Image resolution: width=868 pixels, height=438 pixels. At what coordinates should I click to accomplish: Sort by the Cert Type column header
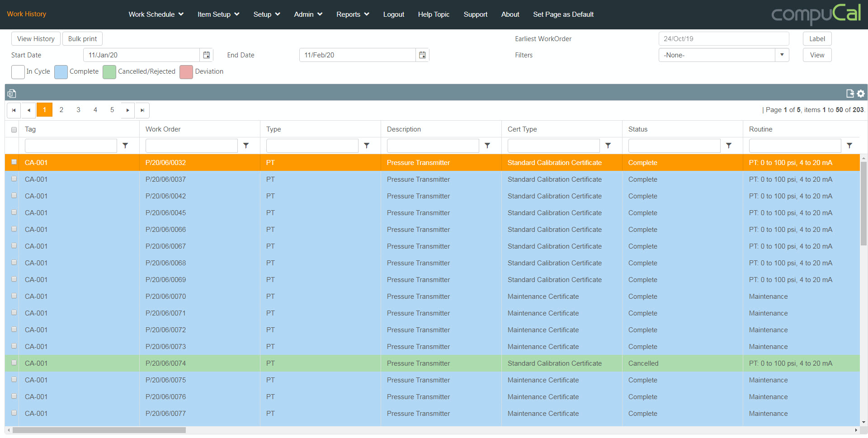tap(522, 129)
